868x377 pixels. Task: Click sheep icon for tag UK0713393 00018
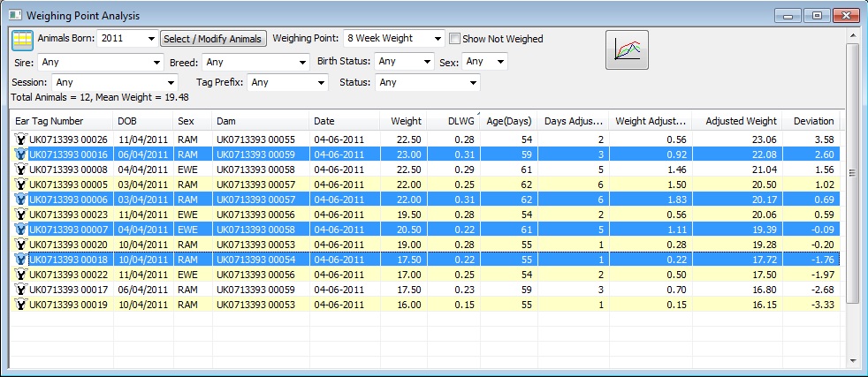pyautogui.click(x=21, y=259)
